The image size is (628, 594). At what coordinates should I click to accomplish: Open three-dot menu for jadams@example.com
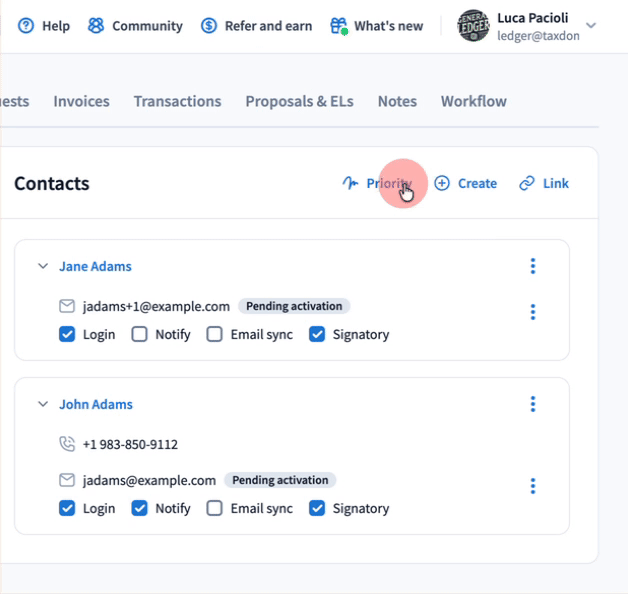(533, 486)
